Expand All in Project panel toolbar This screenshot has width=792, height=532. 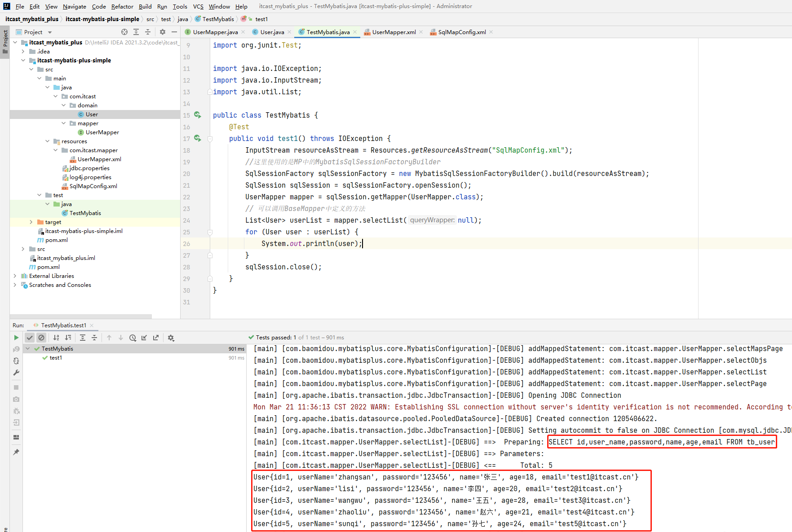coord(136,32)
